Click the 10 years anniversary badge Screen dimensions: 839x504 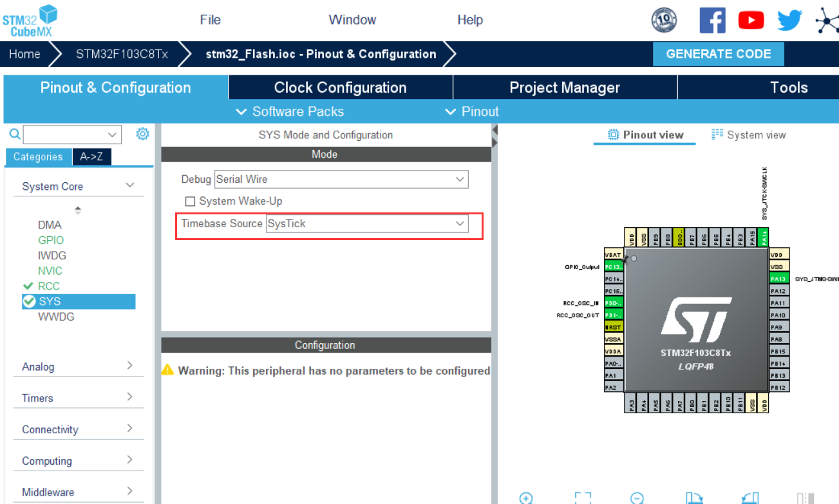click(664, 21)
